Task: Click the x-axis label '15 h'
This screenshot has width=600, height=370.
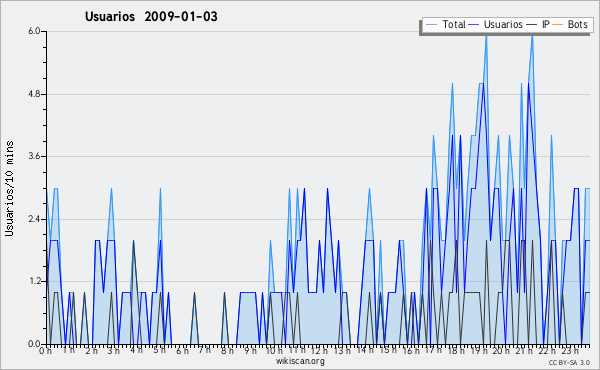Action: point(388,350)
